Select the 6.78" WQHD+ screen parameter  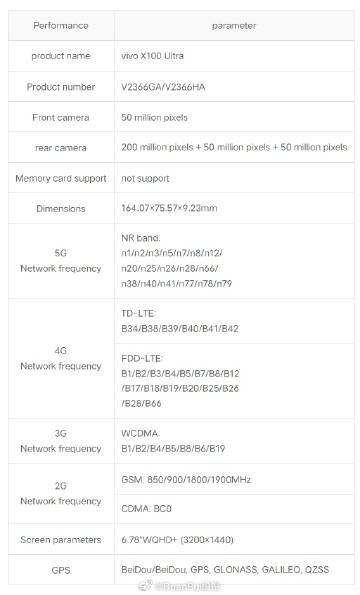pyautogui.click(x=177, y=540)
